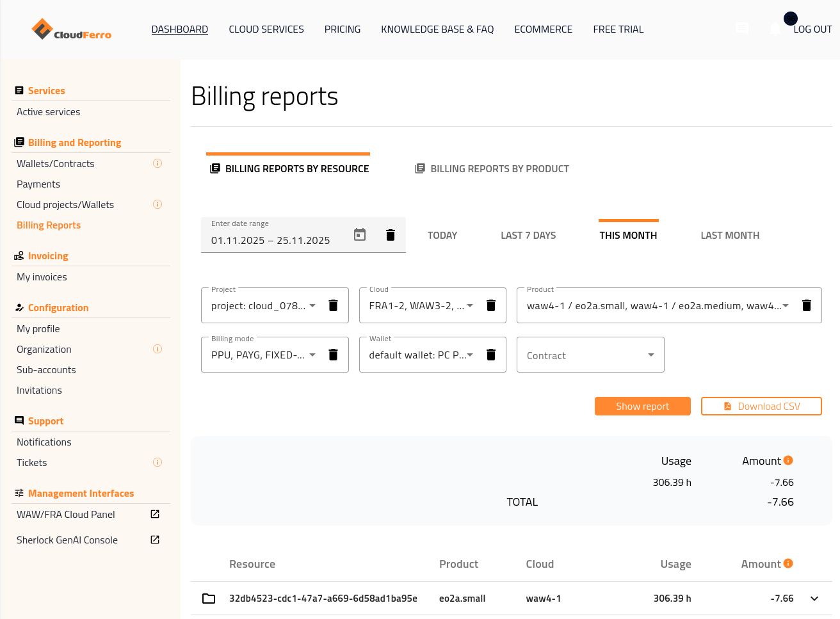Remove the Cloud filter with trash icon
This screenshot has width=840, height=619.
click(491, 305)
